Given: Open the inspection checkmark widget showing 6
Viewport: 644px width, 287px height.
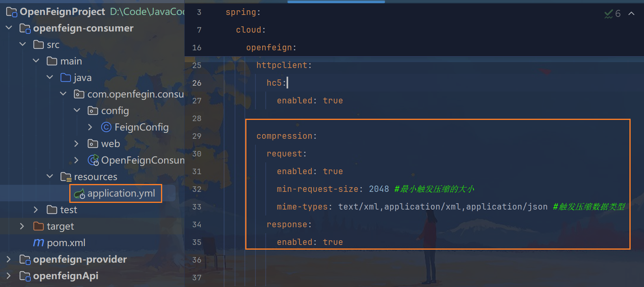Looking at the screenshot, I should click(x=613, y=14).
